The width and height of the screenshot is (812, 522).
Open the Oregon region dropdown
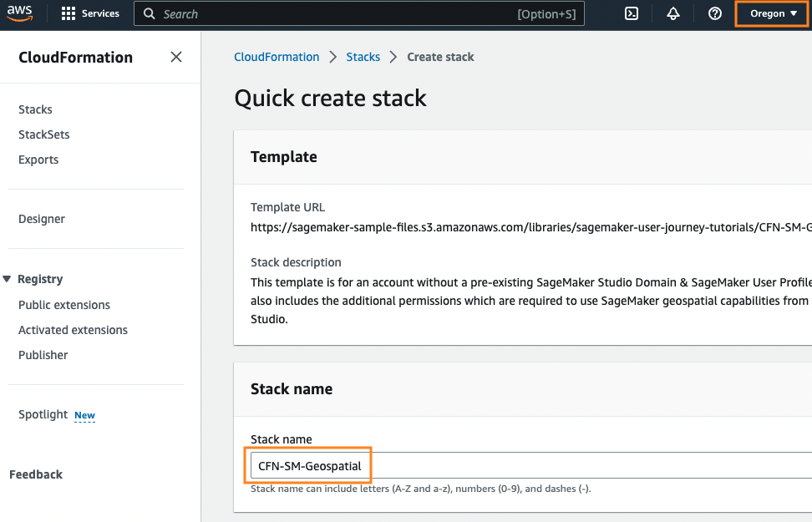pos(774,13)
